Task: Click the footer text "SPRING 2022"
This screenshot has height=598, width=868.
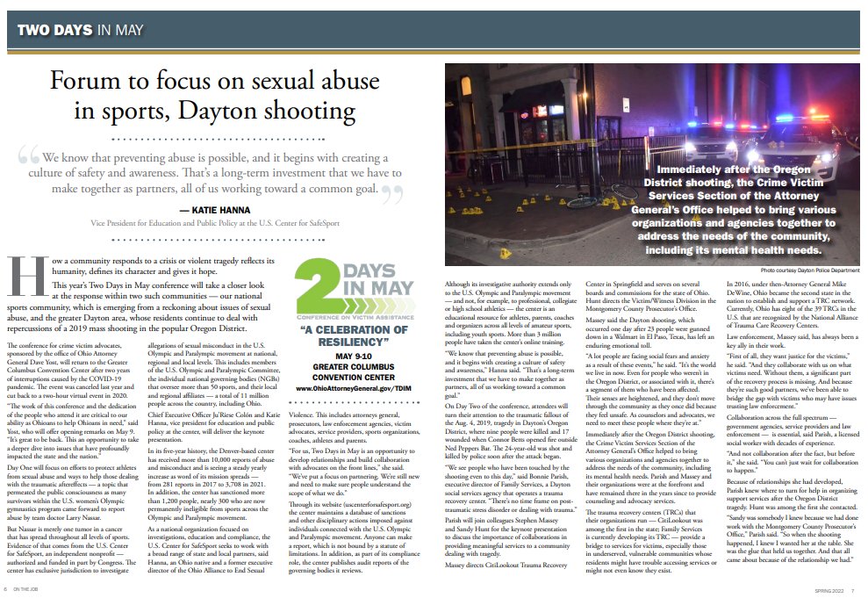Action: (x=829, y=591)
